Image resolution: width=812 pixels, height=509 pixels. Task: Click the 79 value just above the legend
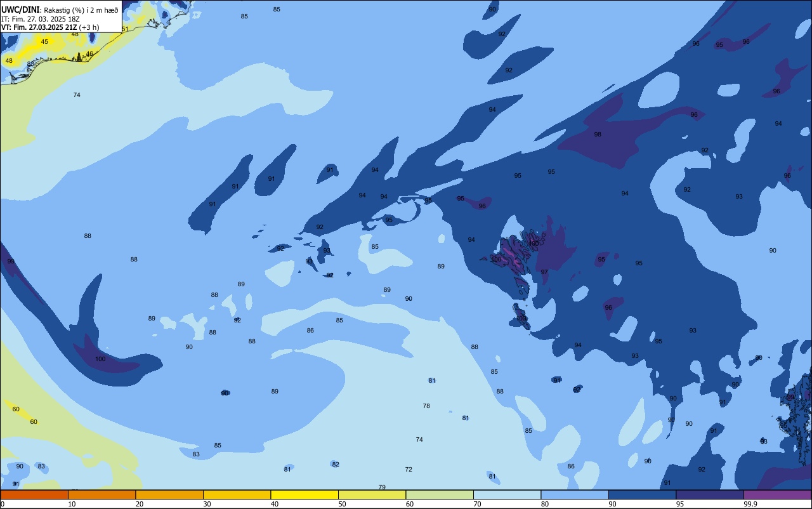(x=382, y=487)
